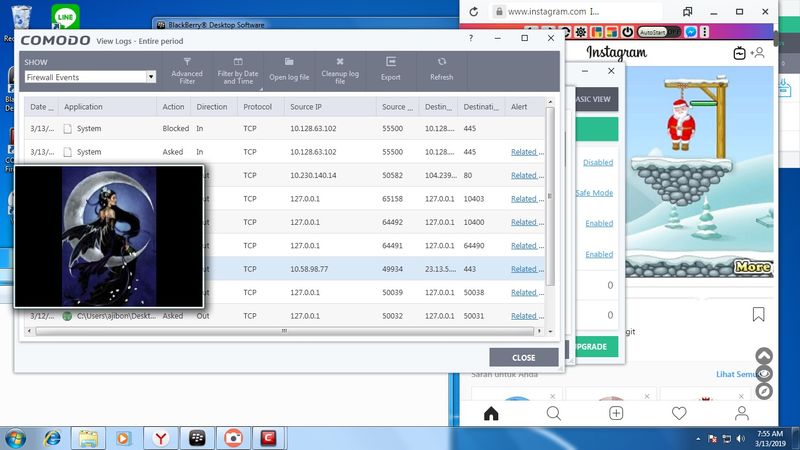Viewport: 800px width, 450px height.
Task: Open Comodo from the taskbar
Action: pyautogui.click(x=269, y=438)
